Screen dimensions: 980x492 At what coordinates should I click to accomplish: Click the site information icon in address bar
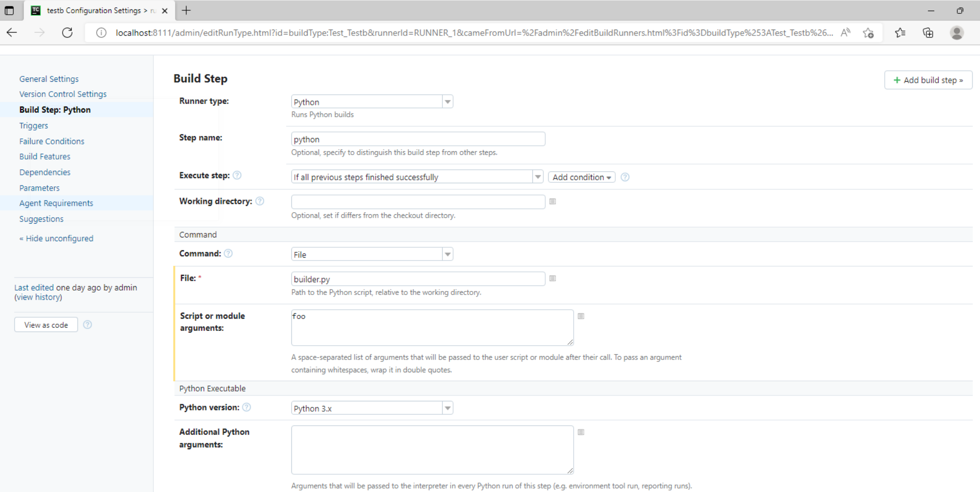[x=101, y=33]
